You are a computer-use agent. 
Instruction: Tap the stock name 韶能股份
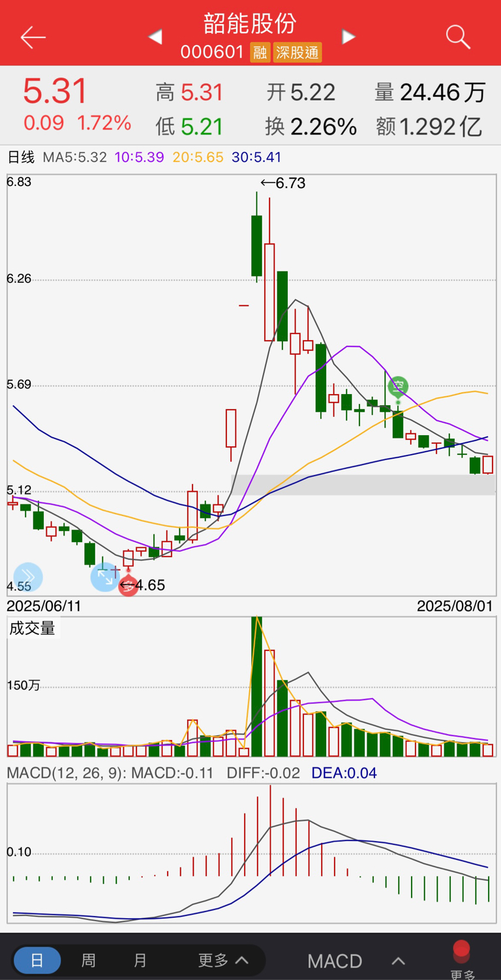click(250, 23)
